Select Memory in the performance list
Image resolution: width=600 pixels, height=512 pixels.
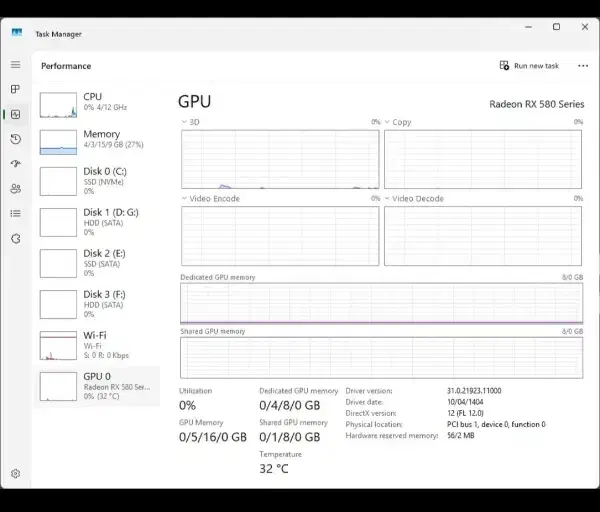tap(98, 139)
